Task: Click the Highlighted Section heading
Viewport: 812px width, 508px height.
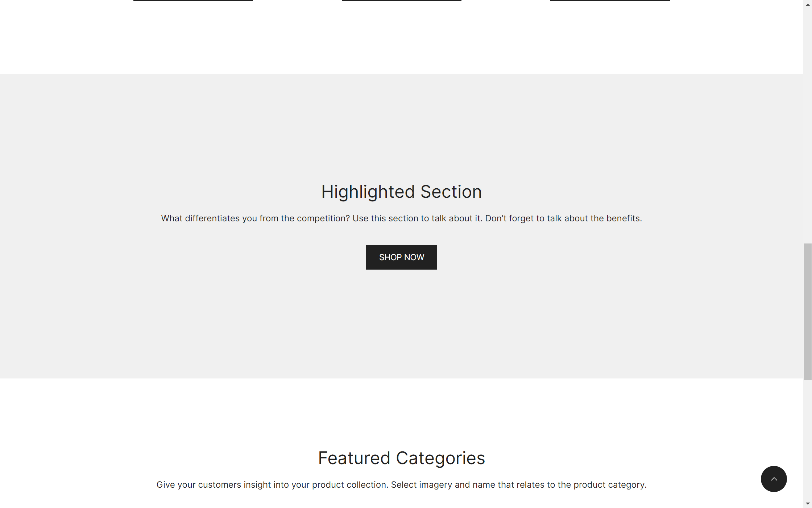Action: tap(401, 192)
